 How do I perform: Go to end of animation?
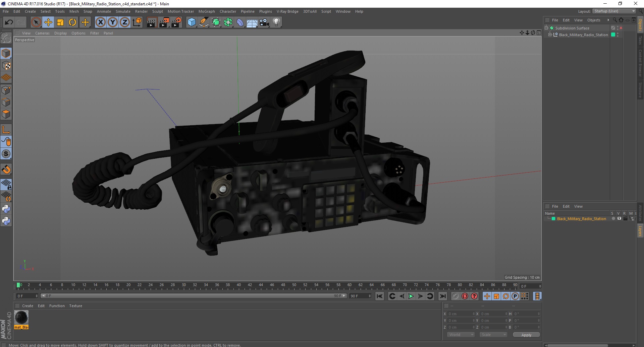pos(443,296)
